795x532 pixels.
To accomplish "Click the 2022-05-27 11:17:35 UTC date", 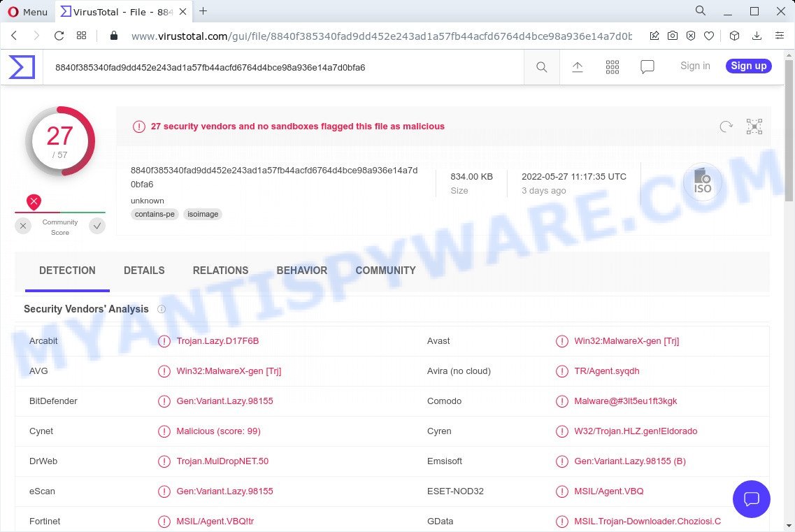I will 574,176.
